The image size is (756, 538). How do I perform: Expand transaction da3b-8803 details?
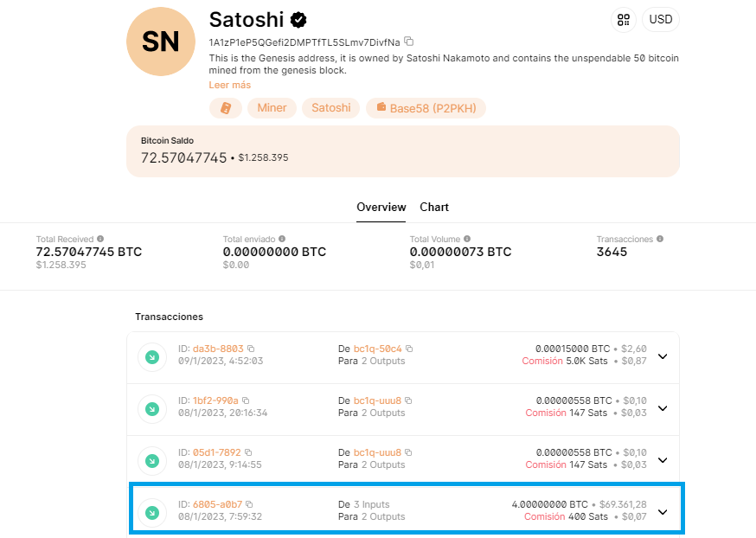[663, 356]
